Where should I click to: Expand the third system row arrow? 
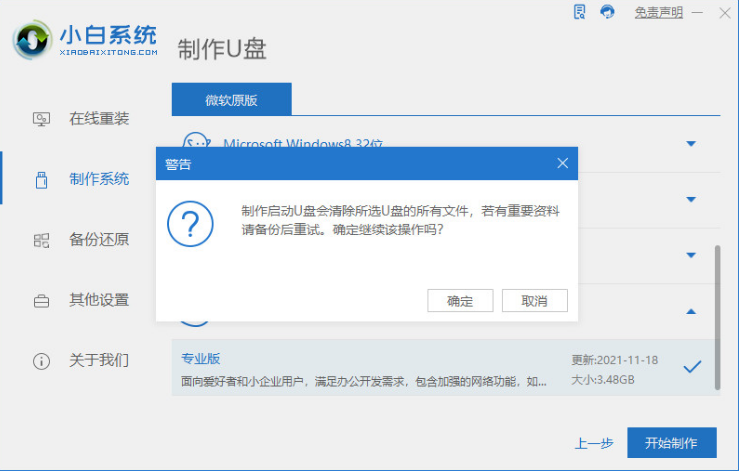point(691,255)
